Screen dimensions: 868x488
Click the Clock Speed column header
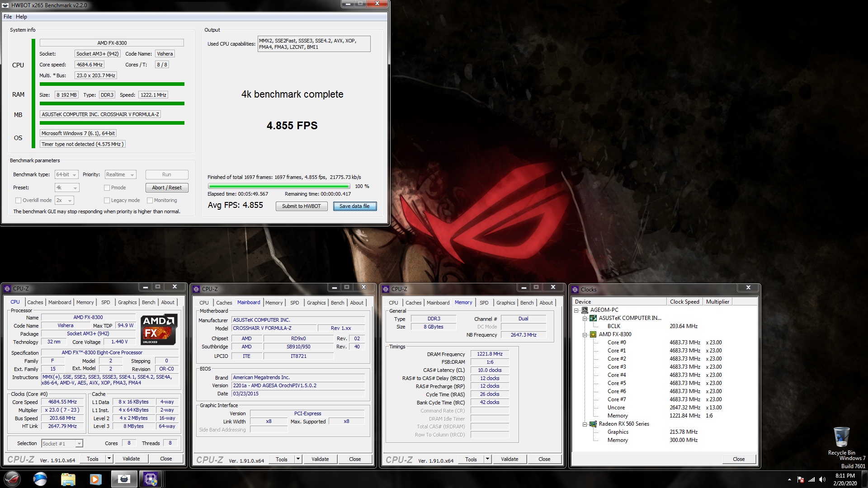[x=684, y=302]
